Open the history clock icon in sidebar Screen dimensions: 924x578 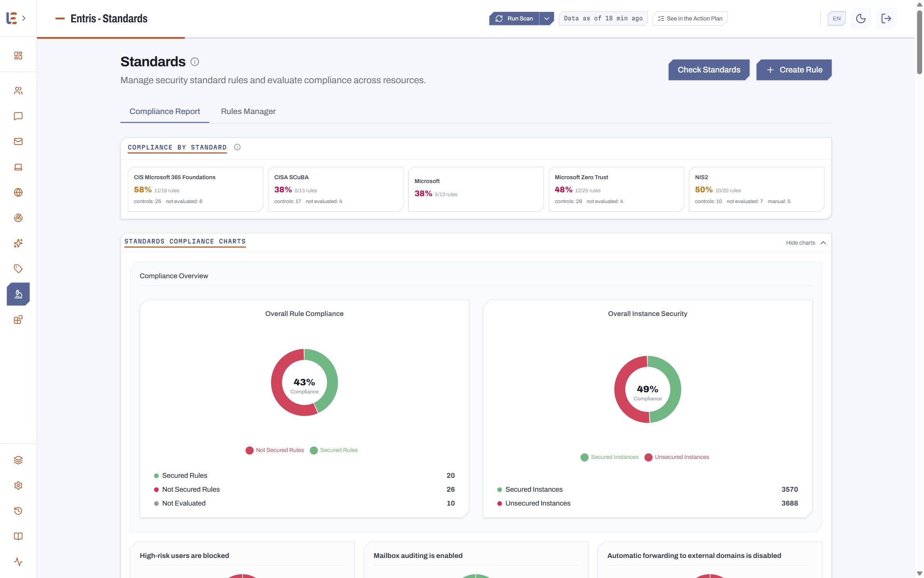[x=18, y=511]
